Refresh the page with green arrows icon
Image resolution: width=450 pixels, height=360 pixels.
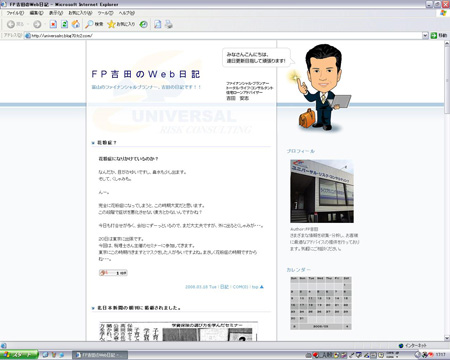pos(64,24)
